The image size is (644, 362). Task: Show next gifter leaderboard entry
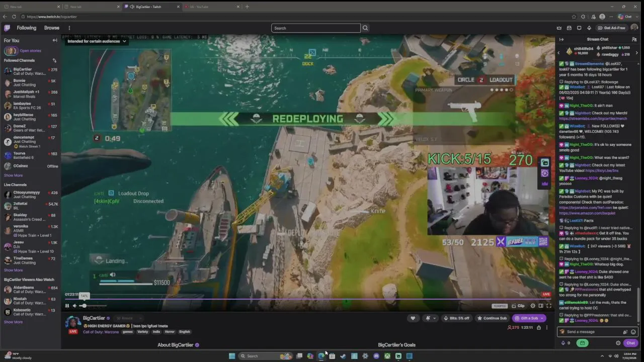(x=636, y=52)
